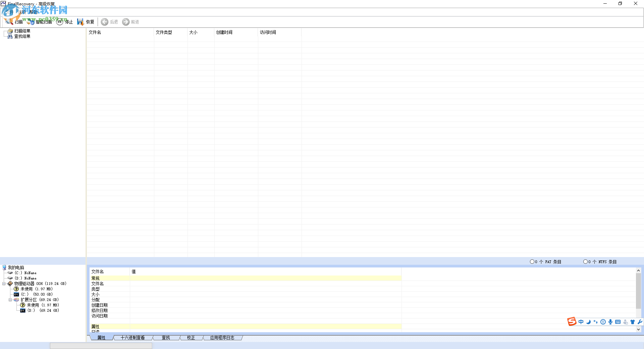
Task: Click the 物理驱动器 00H disk icon
Action: point(10,284)
